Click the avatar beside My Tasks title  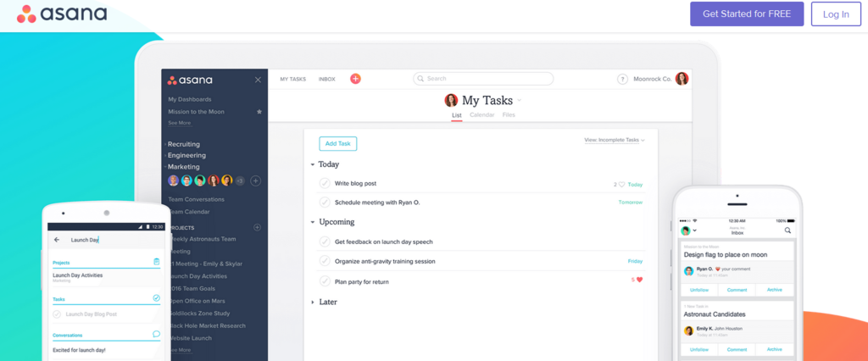pyautogui.click(x=451, y=100)
